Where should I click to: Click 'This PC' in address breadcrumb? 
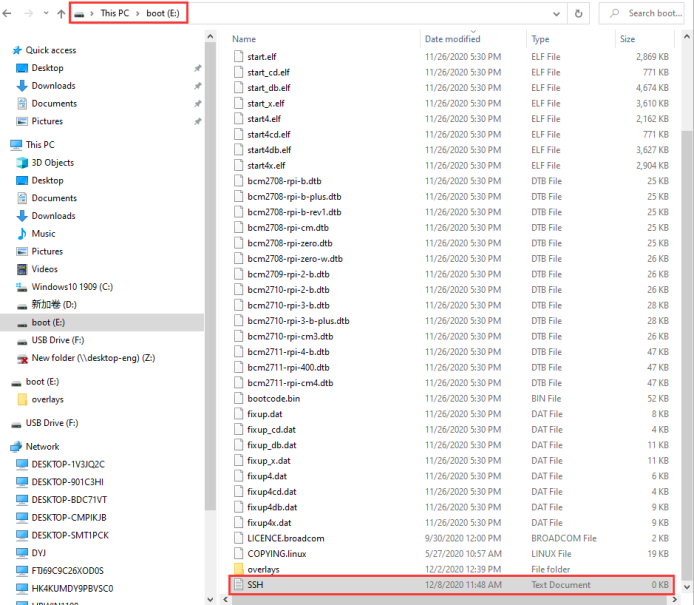115,13
